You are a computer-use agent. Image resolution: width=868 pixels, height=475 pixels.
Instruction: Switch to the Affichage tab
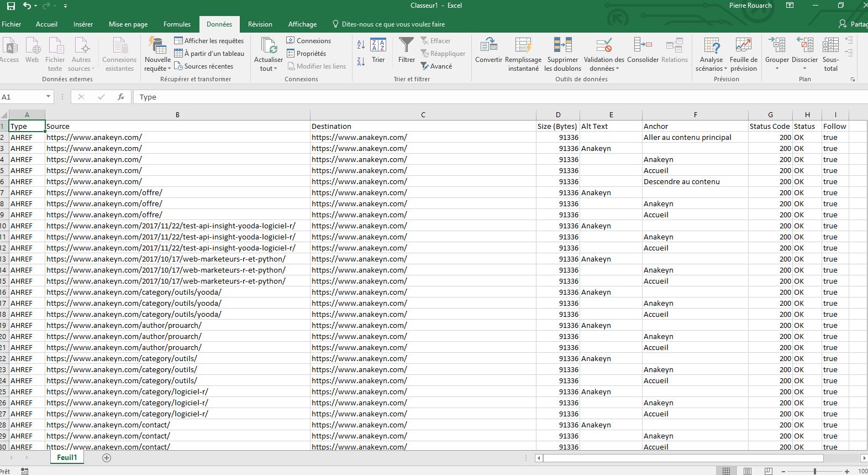coord(302,24)
